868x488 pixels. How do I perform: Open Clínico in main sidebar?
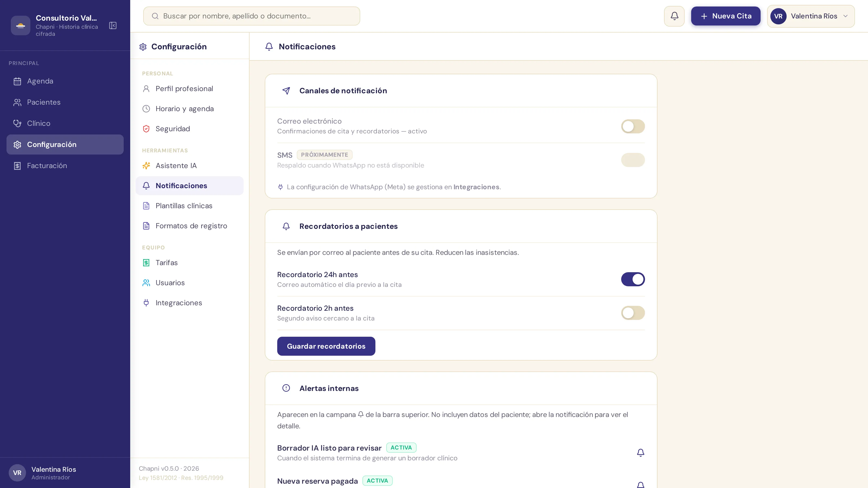click(x=65, y=124)
